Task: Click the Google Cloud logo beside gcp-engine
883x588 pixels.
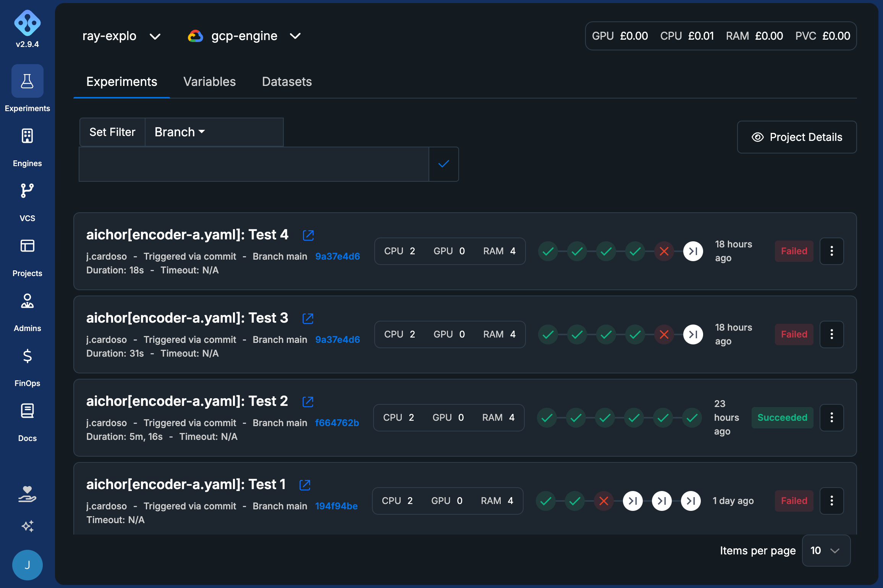Action: click(x=195, y=36)
